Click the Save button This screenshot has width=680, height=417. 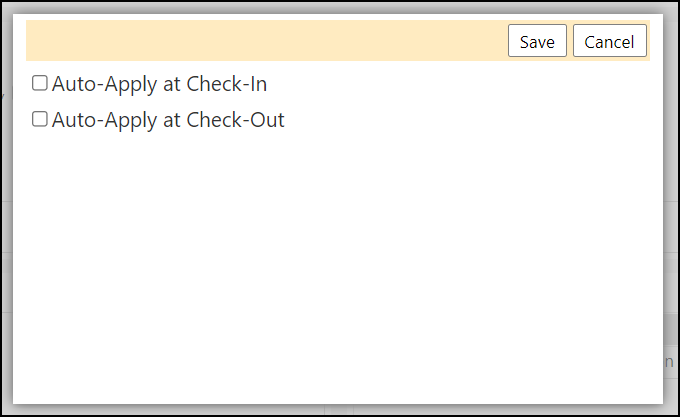[537, 41]
